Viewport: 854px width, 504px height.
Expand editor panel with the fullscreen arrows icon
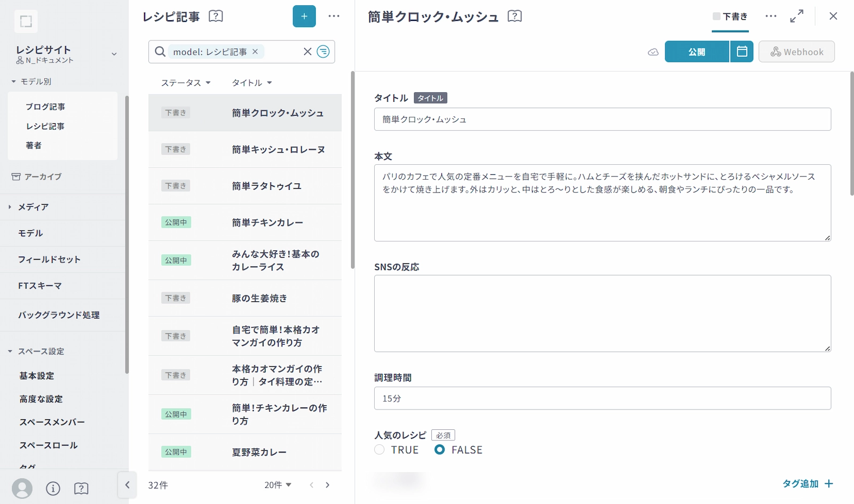click(x=796, y=17)
